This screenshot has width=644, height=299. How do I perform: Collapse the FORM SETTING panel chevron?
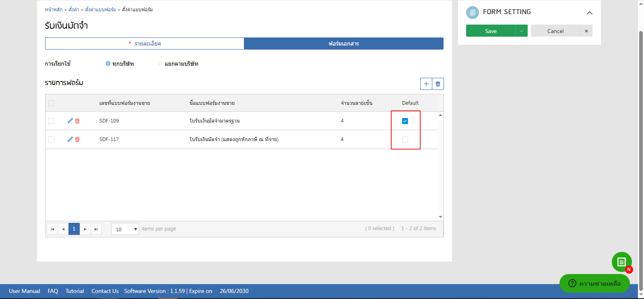tap(589, 13)
